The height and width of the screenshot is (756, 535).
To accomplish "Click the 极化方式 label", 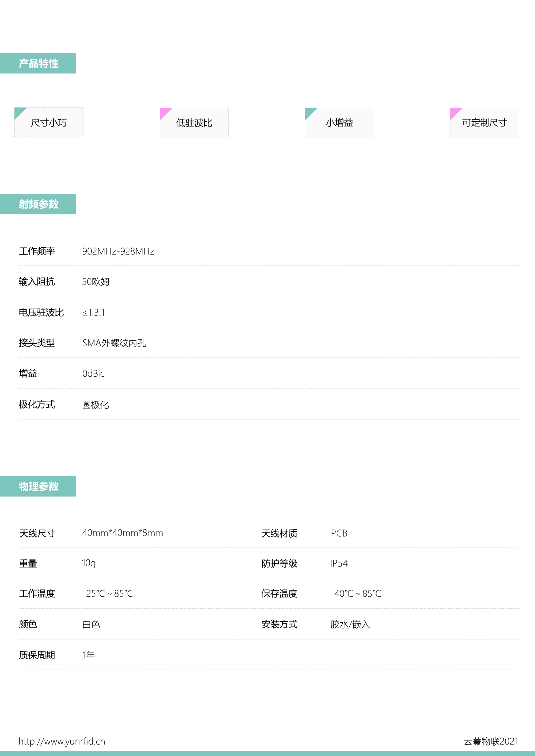I will click(37, 404).
